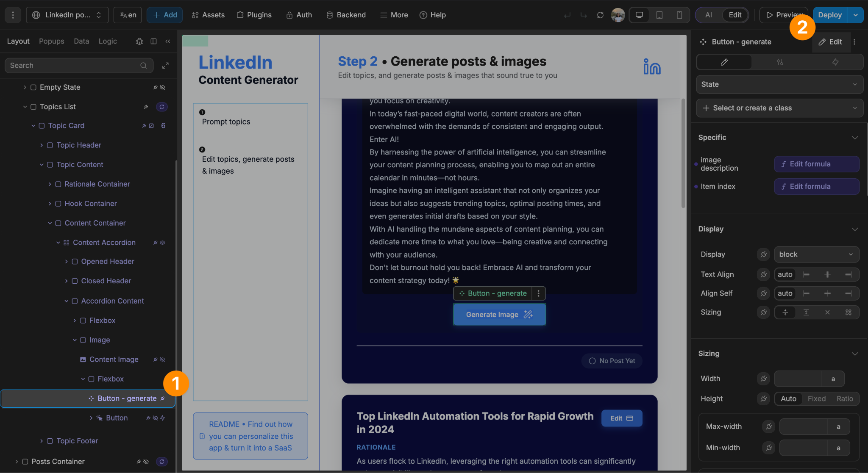The height and width of the screenshot is (473, 868).
Task: Open the LinkedIn page selector dropdown
Action: tap(67, 15)
